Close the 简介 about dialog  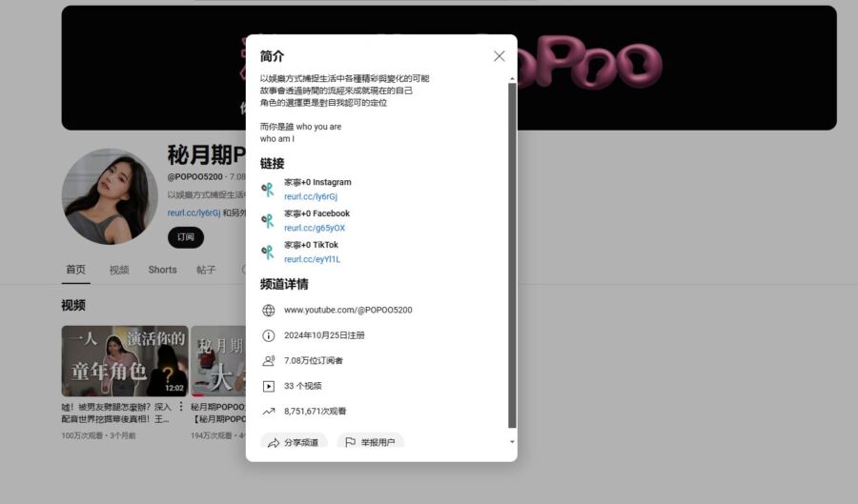(499, 56)
